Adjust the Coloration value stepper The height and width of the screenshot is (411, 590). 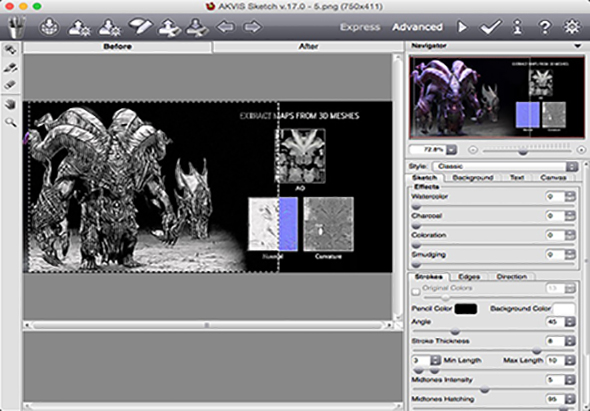(570, 235)
